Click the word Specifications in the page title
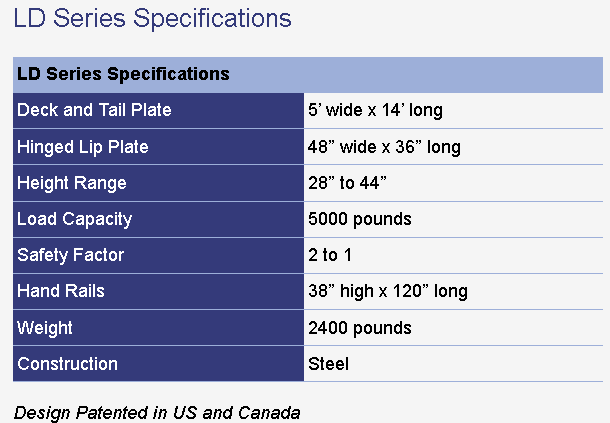Screen dimensions: 610x423 pos(212,18)
